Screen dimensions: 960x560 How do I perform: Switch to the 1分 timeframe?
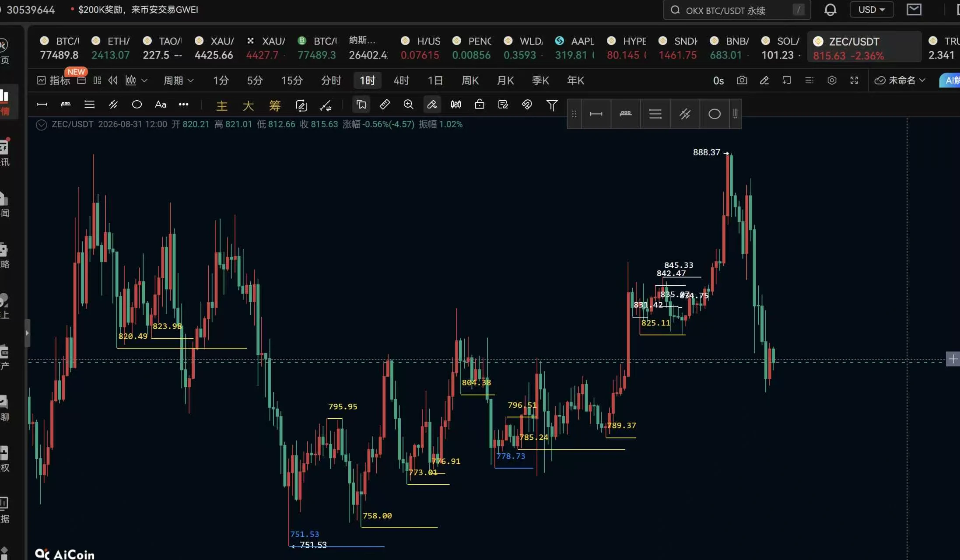click(221, 80)
